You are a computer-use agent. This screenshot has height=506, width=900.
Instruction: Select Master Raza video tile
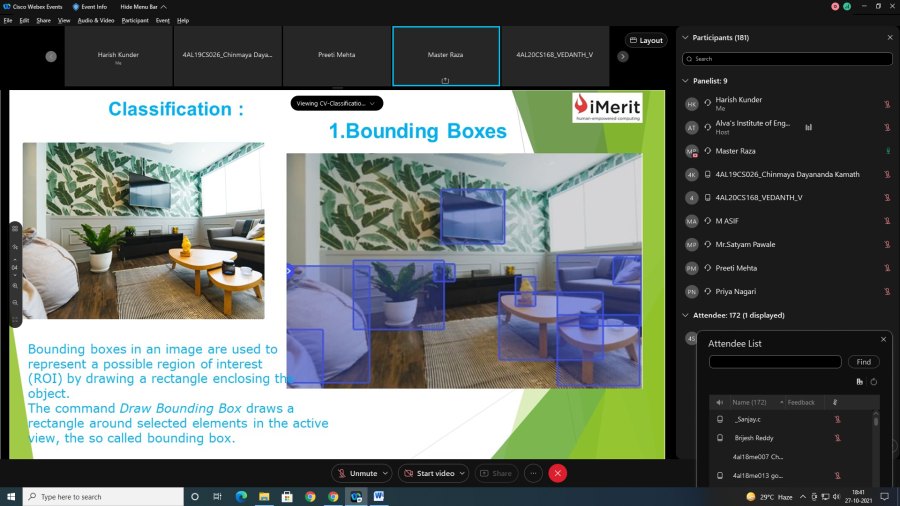click(446, 56)
